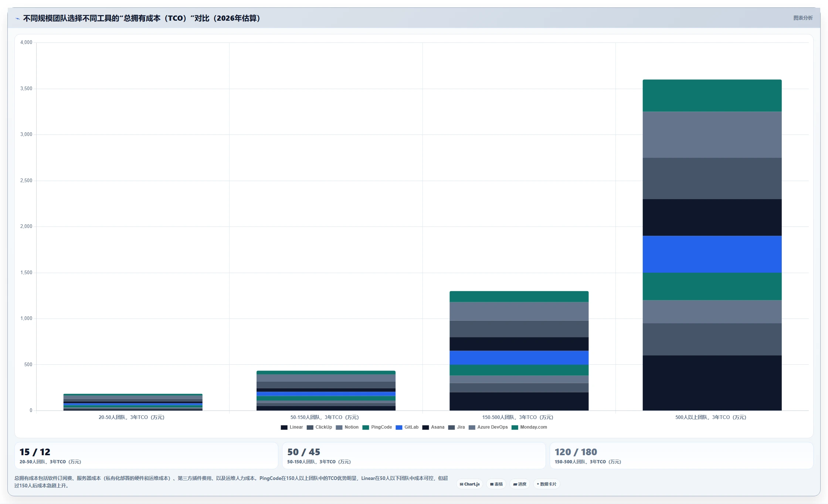Toggle the ClickUp series in the legend
Viewport: 828px width, 504px height.
tap(319, 427)
